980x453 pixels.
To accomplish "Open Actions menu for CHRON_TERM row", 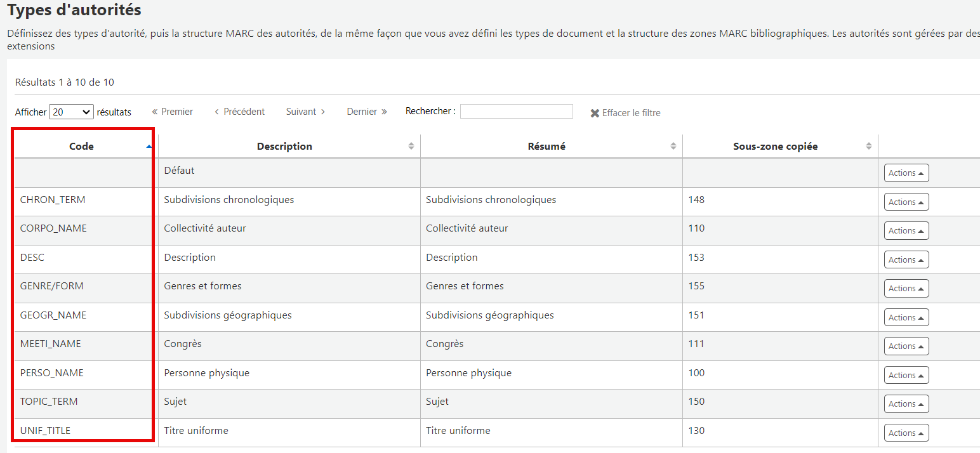I will tap(906, 202).
